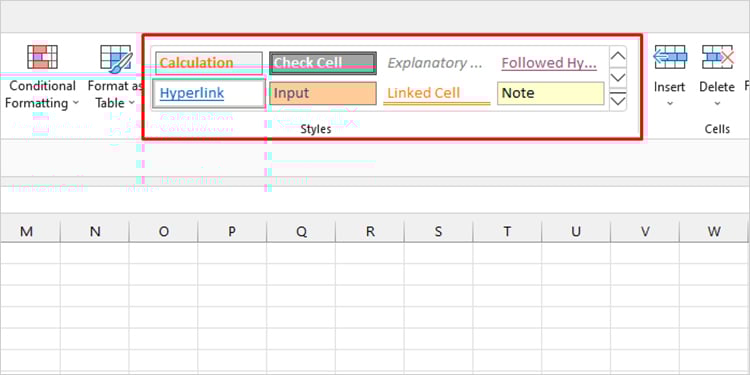Go to previous row of styles gallery
750x375 pixels.
pyautogui.click(x=618, y=56)
